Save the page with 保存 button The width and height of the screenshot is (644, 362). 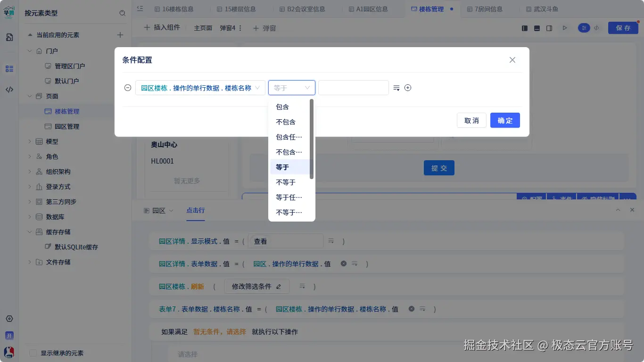click(623, 28)
